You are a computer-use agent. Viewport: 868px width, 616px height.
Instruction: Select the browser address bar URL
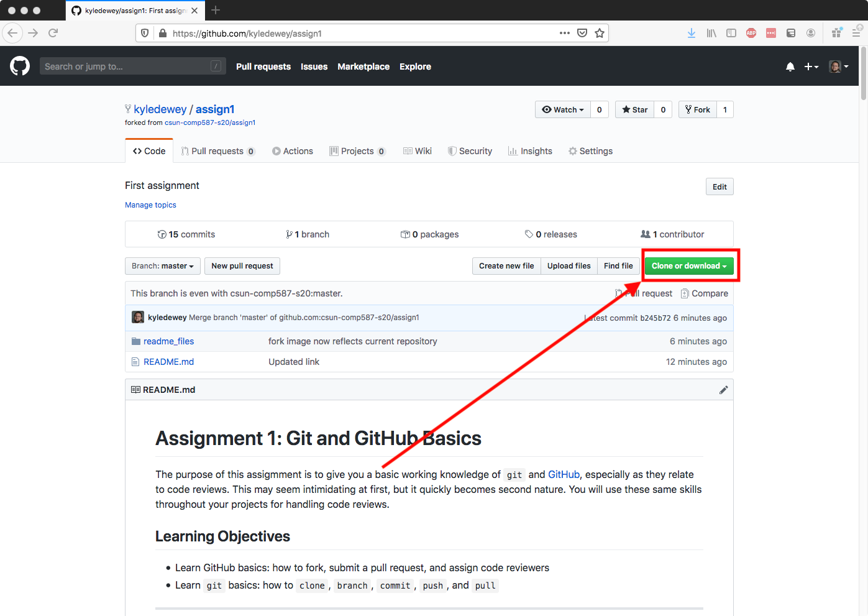[x=247, y=34]
